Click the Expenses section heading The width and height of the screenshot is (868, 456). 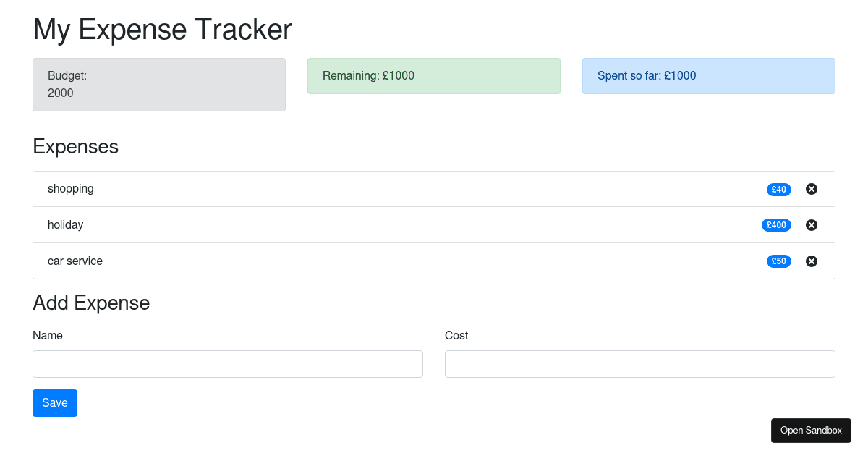75,147
